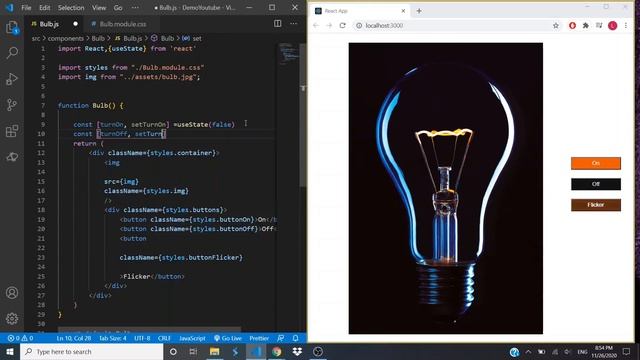Close the React App tab
Viewport: 640px width, 360px height.
point(403,11)
